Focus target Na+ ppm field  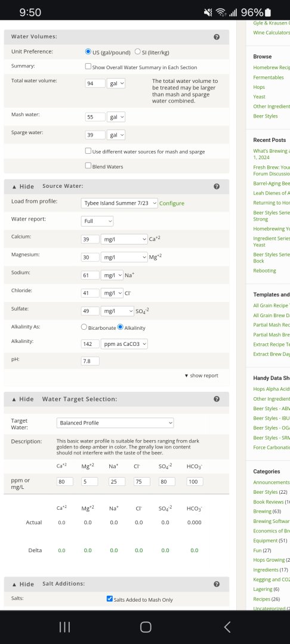[x=117, y=482]
